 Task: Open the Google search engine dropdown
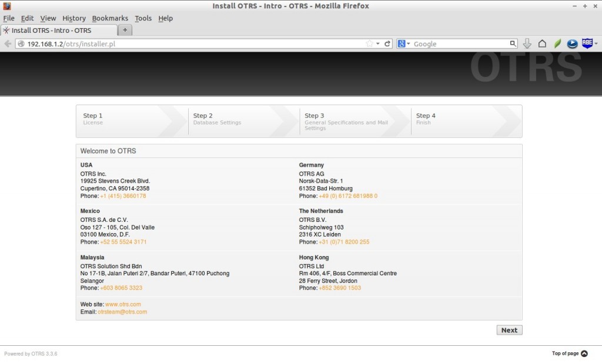[404, 44]
